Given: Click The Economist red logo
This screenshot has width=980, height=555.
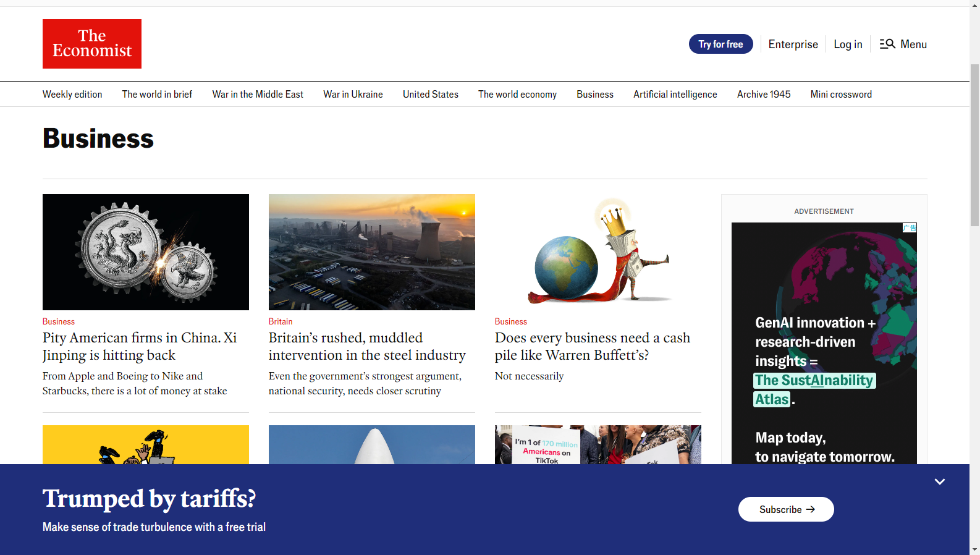Looking at the screenshot, I should (x=92, y=44).
